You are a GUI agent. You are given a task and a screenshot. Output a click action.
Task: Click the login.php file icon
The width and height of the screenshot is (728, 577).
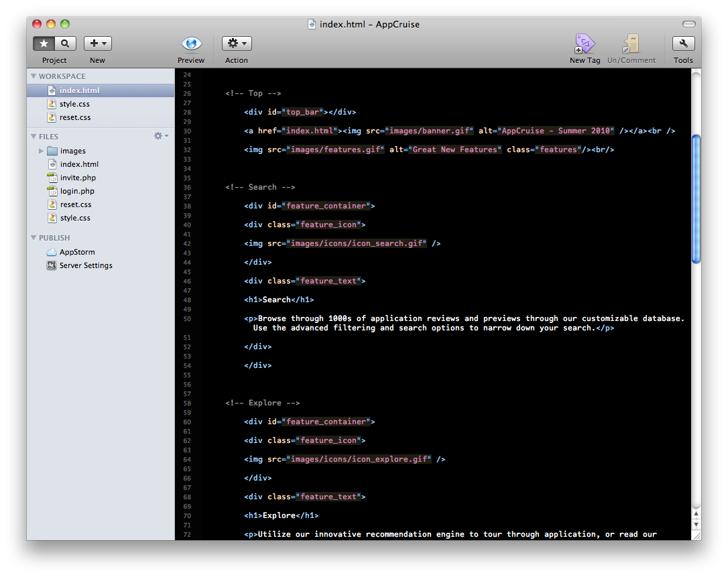click(52, 191)
